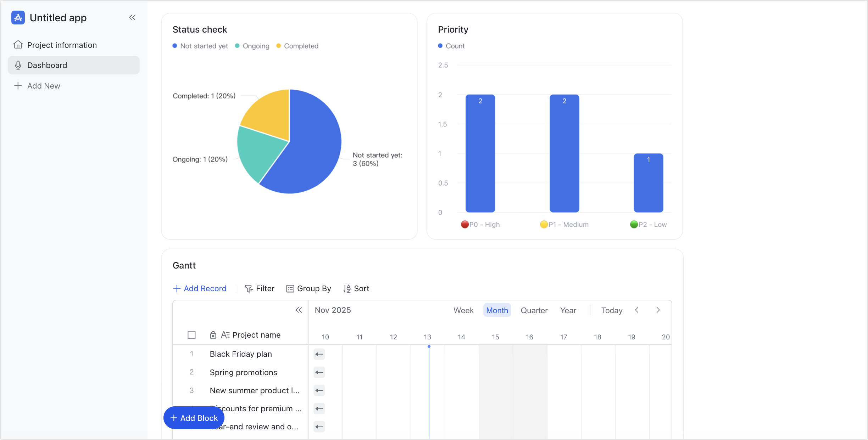Select the Spring promotions row

tap(241, 372)
